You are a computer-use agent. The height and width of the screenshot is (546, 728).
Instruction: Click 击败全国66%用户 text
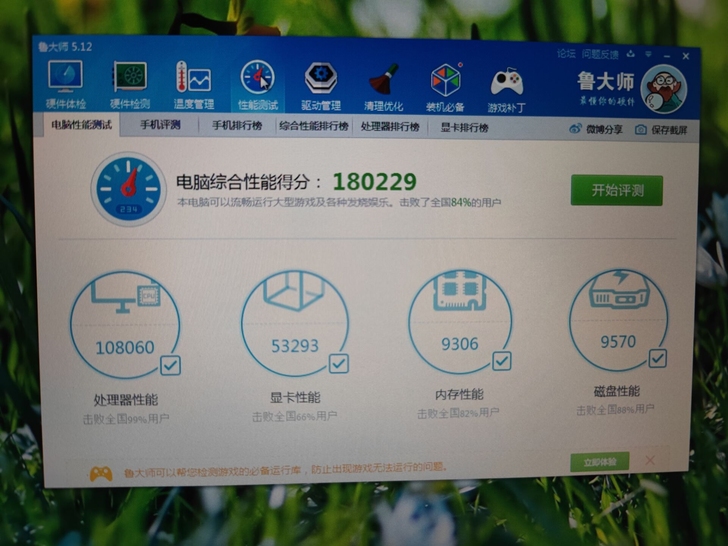coord(295,416)
